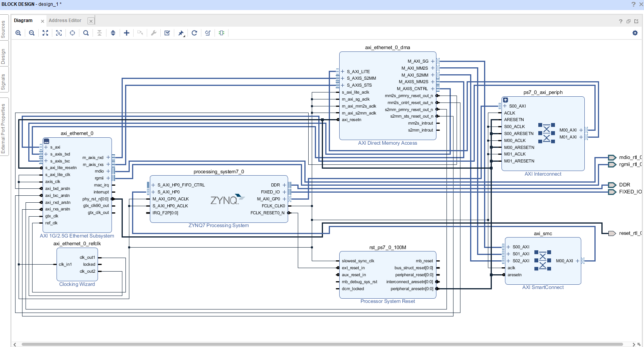Open the diagram settings gear
Viewport: 644px width, 347px height.
coord(635,33)
